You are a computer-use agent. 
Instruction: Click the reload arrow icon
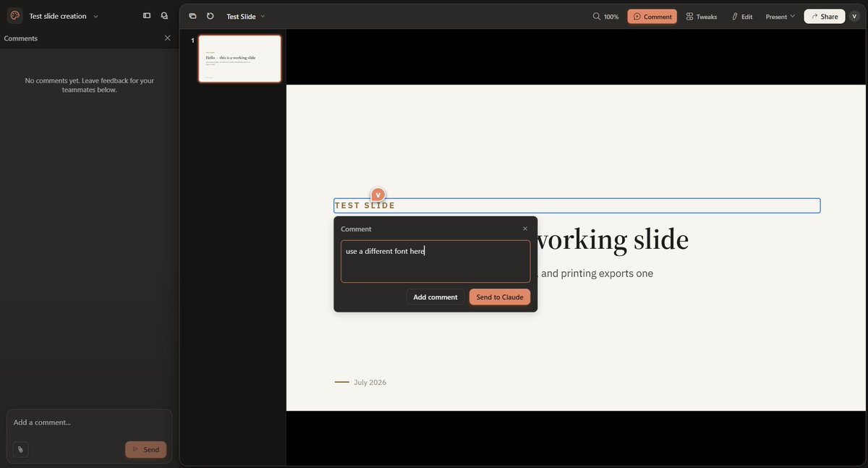(210, 16)
